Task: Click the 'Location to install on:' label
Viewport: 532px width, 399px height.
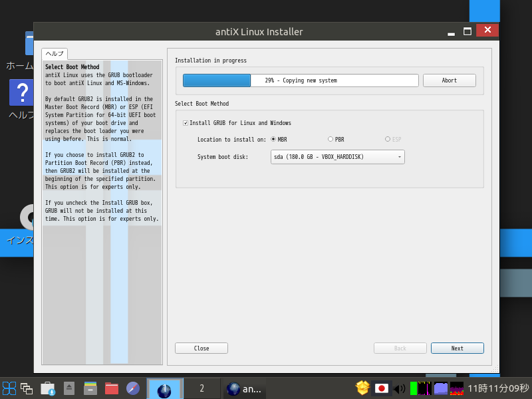Action: 231,140
